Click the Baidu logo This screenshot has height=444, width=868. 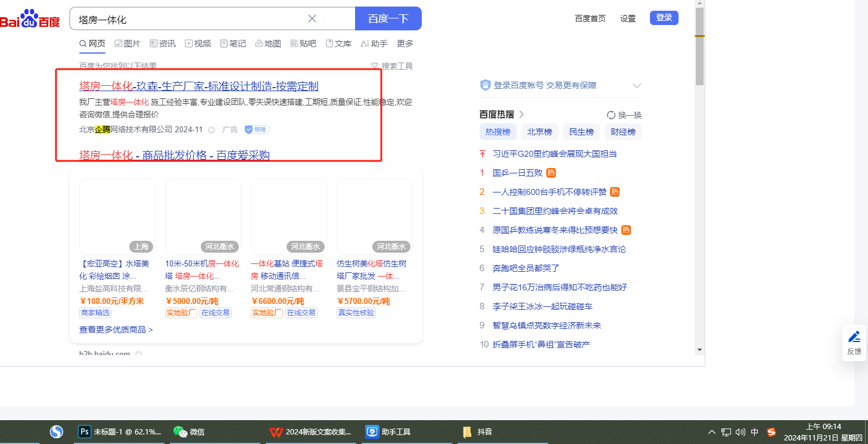click(30, 19)
